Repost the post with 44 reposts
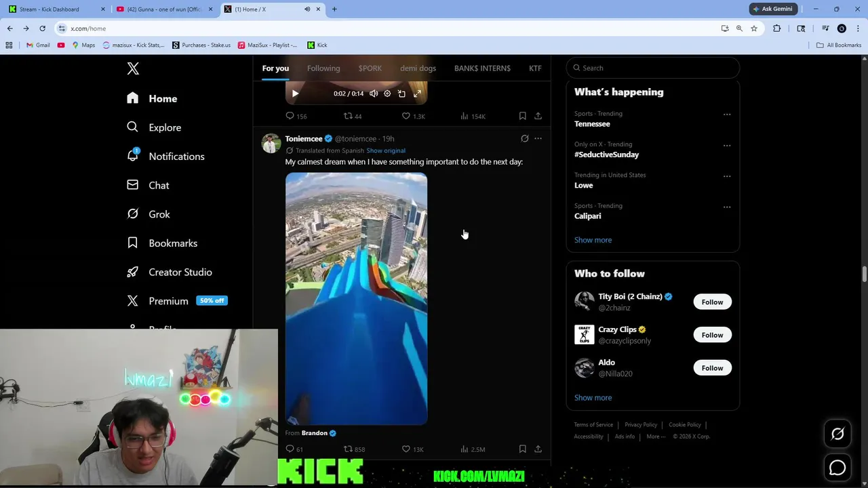 coord(353,116)
